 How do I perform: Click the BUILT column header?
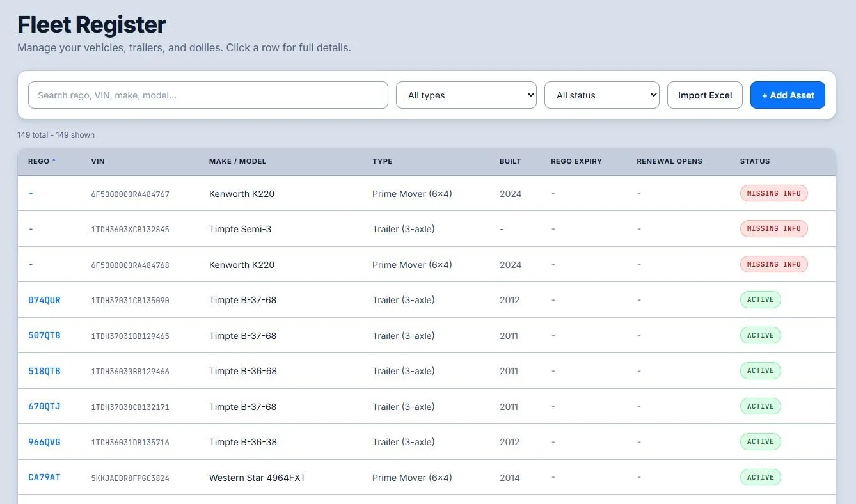point(511,161)
